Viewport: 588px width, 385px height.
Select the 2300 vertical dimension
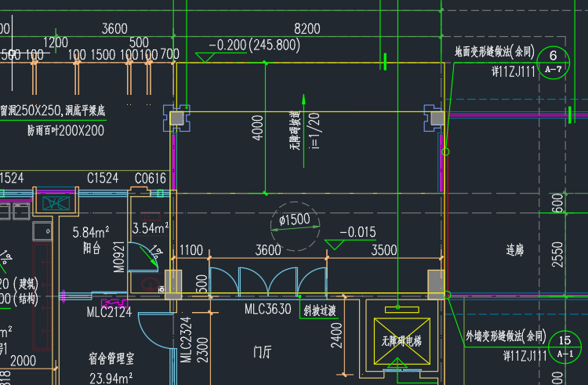(x=202, y=350)
